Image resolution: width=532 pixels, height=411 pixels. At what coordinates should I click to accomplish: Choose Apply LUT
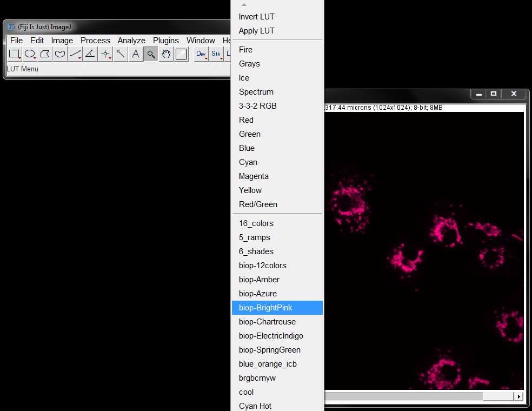pyautogui.click(x=277, y=30)
